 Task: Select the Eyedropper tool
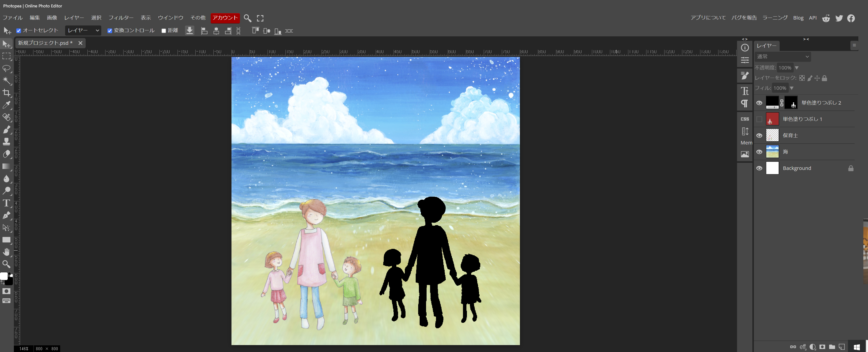6,105
